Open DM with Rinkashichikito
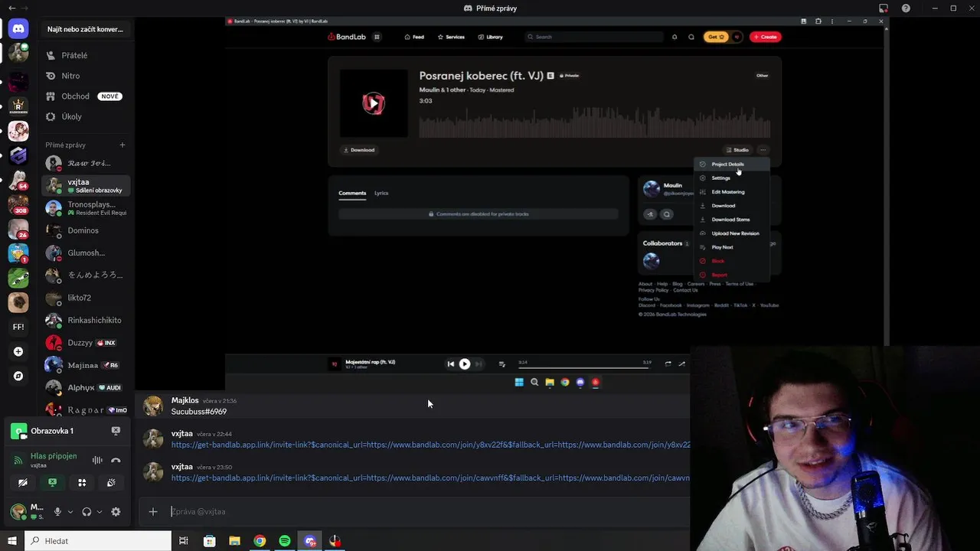This screenshot has height=551, width=980. [85, 320]
